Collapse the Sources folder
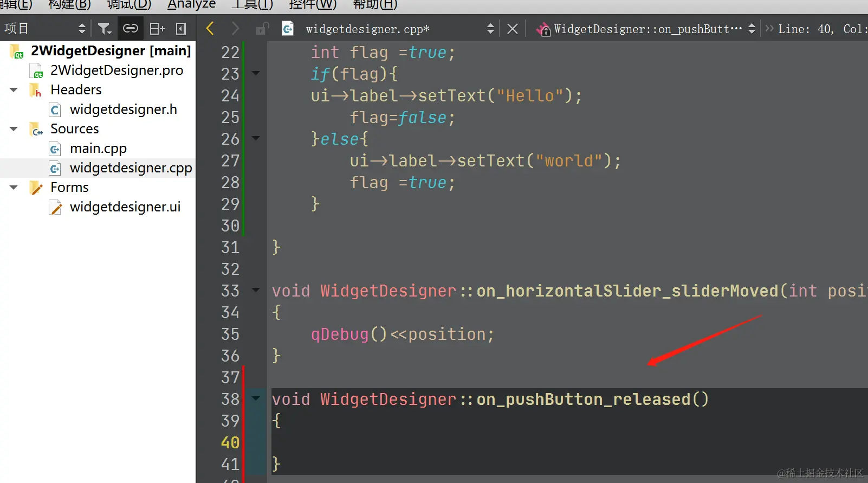Viewport: 868px width, 483px height. (x=14, y=129)
